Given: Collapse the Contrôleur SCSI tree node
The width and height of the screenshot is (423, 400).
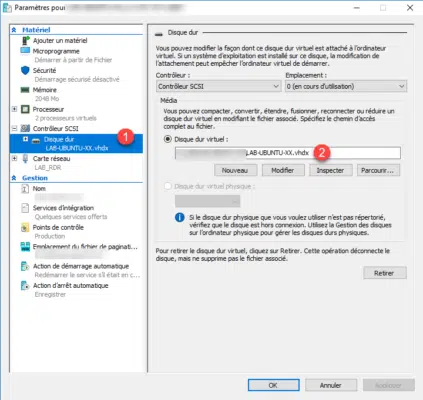Looking at the screenshot, I should click(x=14, y=128).
